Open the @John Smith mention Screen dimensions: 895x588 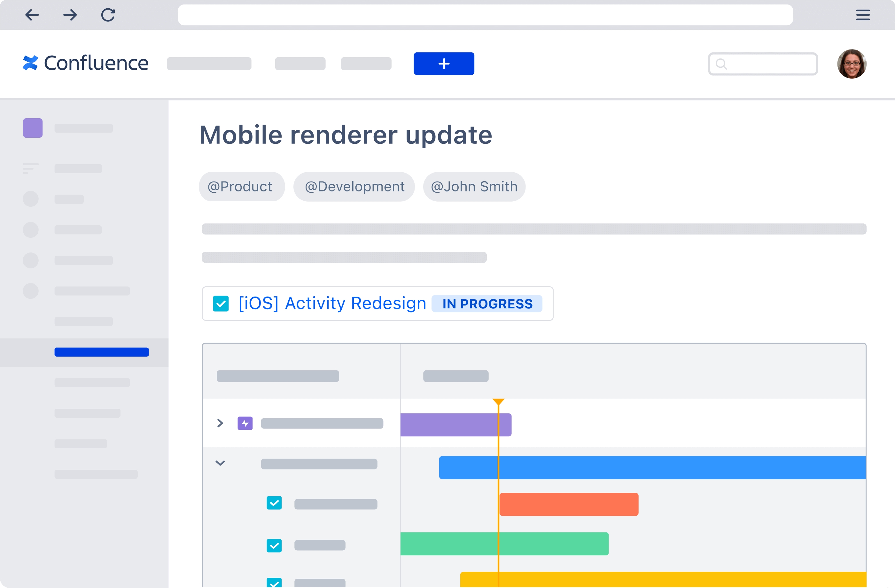pos(474,187)
